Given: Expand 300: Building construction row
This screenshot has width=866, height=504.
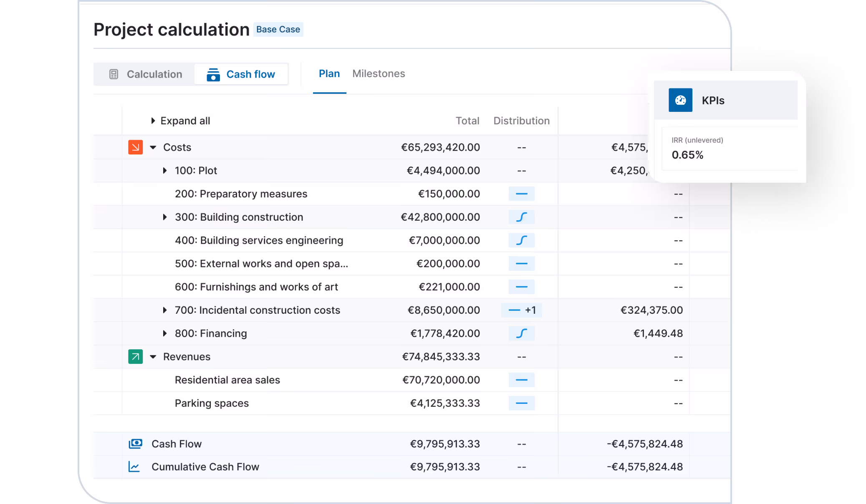Looking at the screenshot, I should pyautogui.click(x=165, y=217).
